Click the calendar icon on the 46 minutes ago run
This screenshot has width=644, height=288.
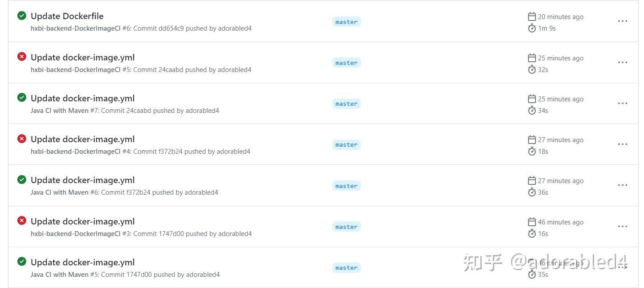[532, 221]
